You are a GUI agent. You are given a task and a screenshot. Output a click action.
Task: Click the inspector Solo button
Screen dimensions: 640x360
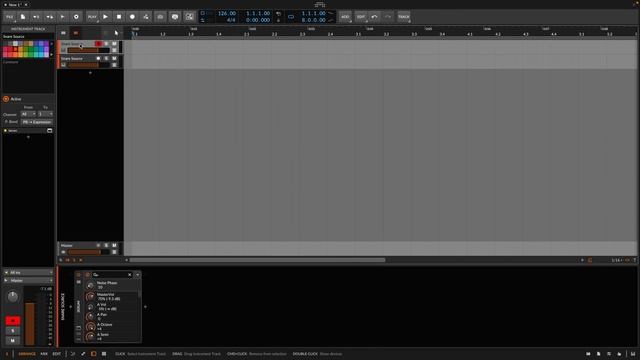(13, 331)
